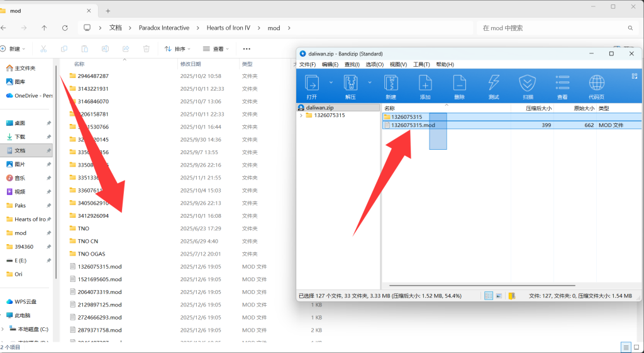
Task: Open the dropdown arrow next to 打开
Action: 331,82
